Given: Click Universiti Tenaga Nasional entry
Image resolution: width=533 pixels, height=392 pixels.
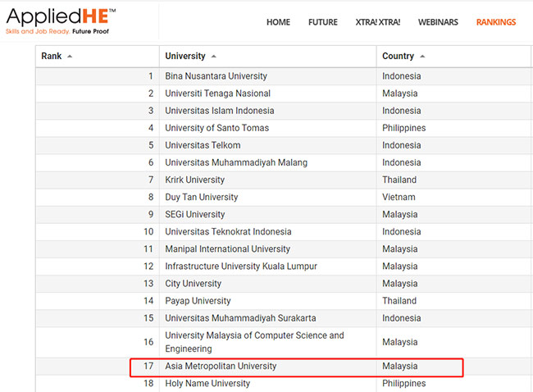Looking at the screenshot, I should (x=217, y=93).
